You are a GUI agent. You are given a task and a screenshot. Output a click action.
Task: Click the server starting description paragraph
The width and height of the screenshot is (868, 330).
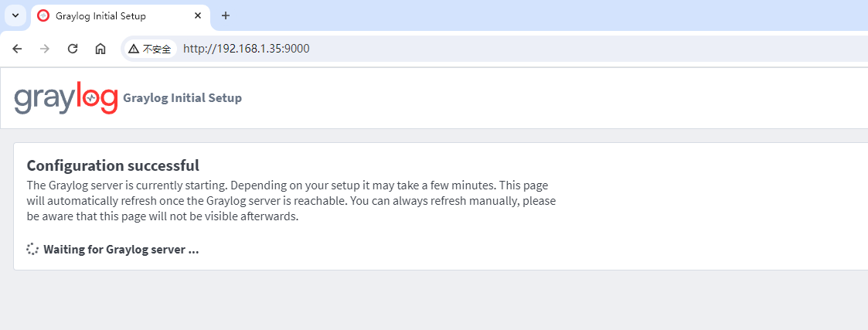pyautogui.click(x=291, y=200)
